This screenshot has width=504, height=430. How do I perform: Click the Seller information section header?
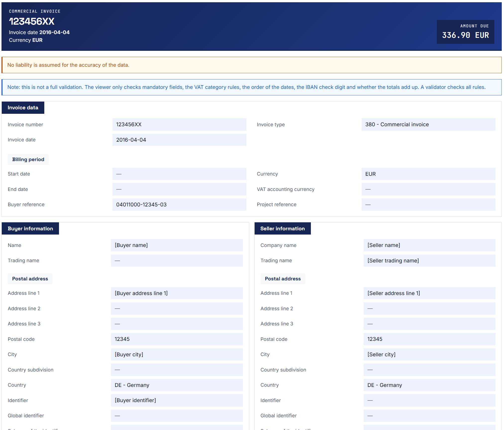[282, 229]
